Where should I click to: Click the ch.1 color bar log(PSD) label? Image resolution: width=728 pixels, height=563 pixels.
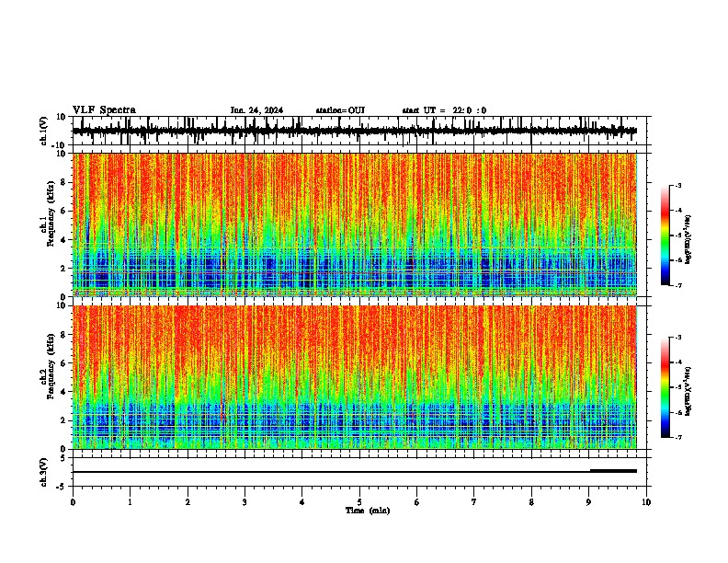click(688, 240)
